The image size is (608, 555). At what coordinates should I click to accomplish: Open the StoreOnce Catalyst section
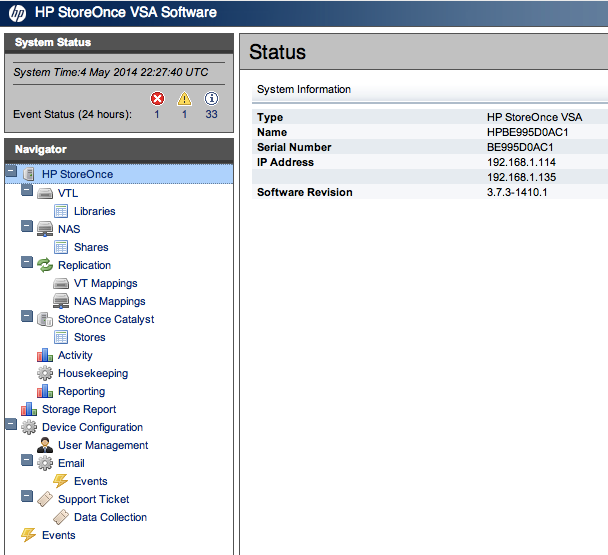[x=106, y=319]
